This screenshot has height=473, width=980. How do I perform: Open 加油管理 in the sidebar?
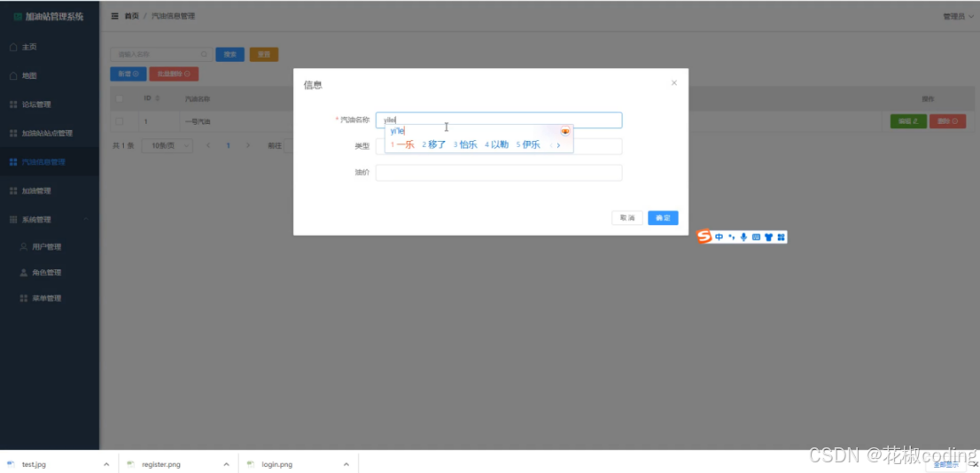(50, 190)
